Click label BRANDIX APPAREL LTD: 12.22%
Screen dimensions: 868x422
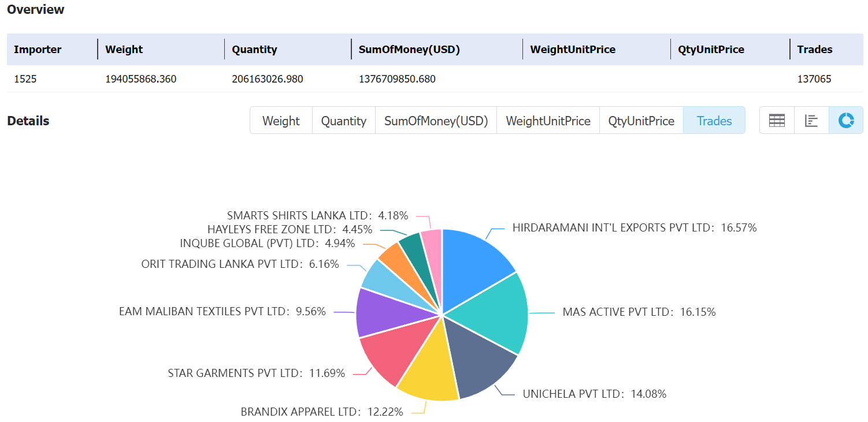click(322, 412)
